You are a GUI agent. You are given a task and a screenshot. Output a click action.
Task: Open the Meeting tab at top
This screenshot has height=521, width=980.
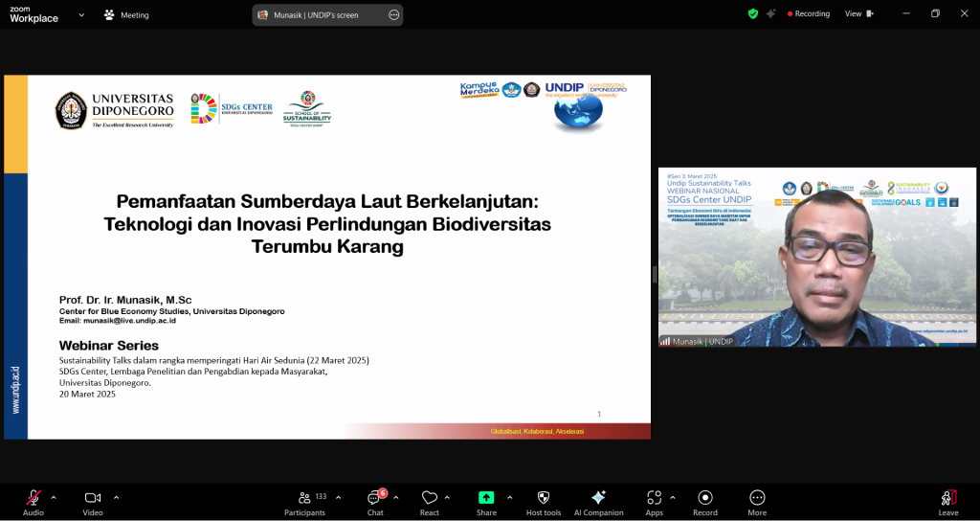pos(126,15)
